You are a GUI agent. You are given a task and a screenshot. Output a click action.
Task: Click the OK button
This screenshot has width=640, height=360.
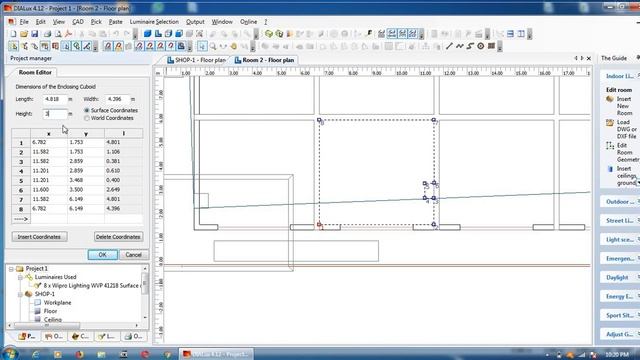102,255
